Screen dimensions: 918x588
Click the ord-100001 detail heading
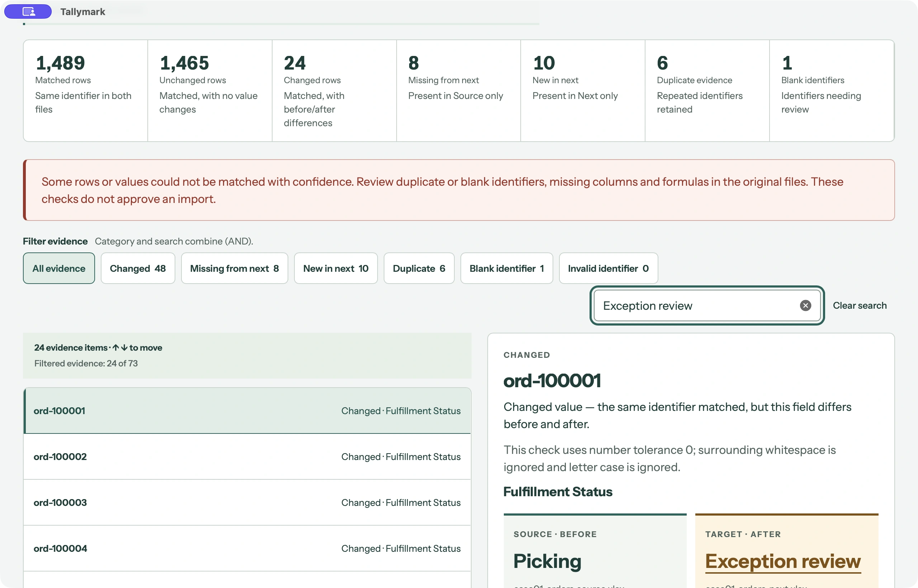pos(552,381)
